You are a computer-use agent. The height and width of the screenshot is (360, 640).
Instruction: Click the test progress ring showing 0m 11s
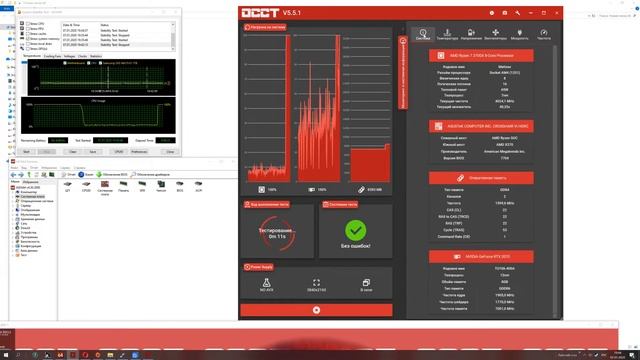click(277, 233)
